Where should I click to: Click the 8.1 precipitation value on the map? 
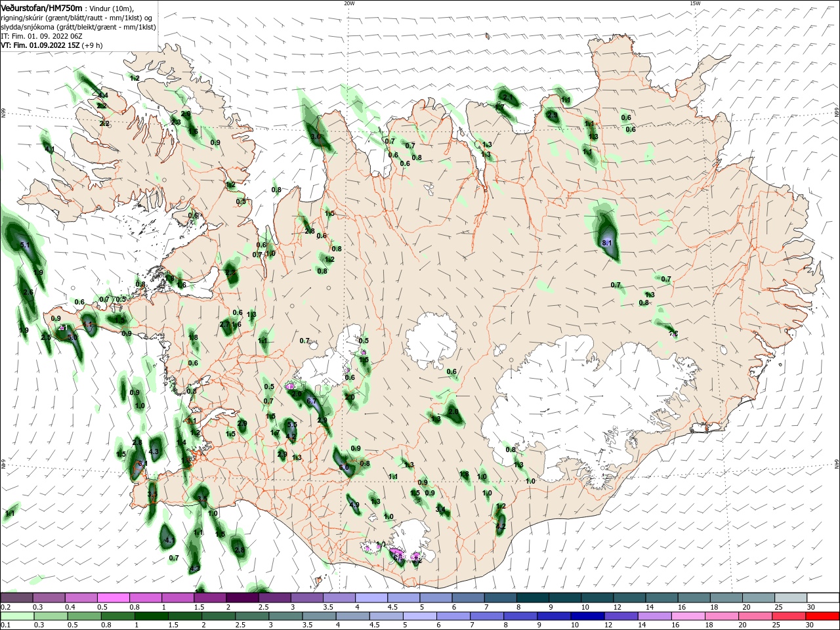point(607,243)
